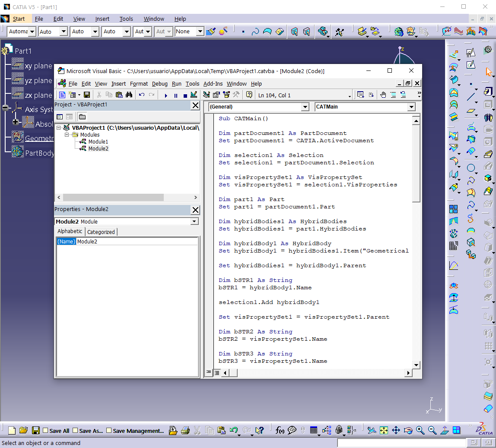Click Fit All In icon in CATIA view toolbar
This screenshot has width=496, height=448.
click(384, 430)
